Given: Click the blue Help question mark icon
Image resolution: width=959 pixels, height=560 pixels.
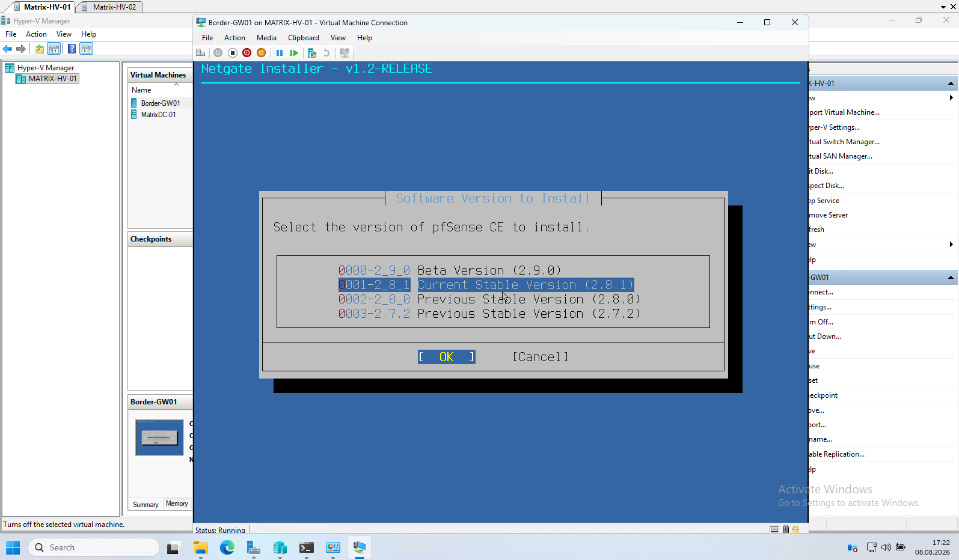Looking at the screenshot, I should (72, 49).
